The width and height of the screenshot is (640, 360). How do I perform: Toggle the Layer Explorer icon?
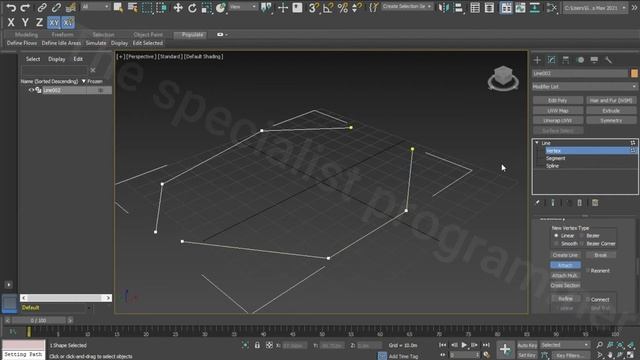point(489,7)
